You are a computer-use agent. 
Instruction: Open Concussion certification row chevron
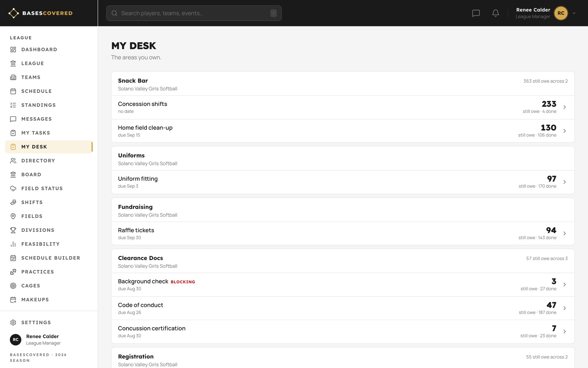click(564, 332)
